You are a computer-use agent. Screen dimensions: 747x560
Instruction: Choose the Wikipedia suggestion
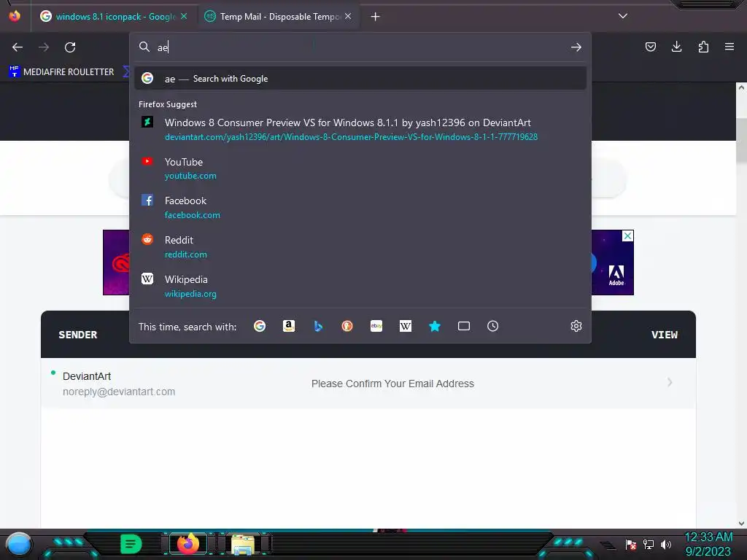point(360,286)
